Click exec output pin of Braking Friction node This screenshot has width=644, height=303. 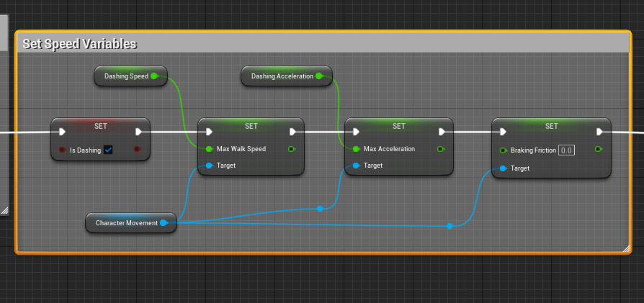599,132
